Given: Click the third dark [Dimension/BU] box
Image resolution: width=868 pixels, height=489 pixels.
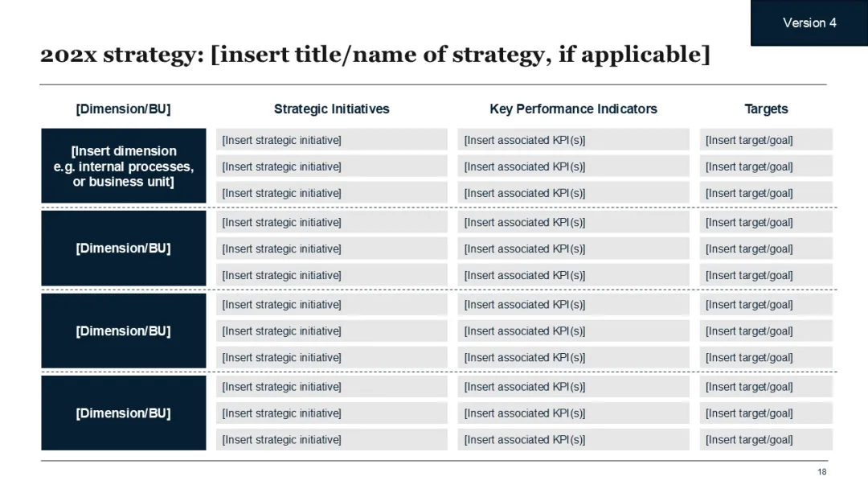Looking at the screenshot, I should (124, 331).
